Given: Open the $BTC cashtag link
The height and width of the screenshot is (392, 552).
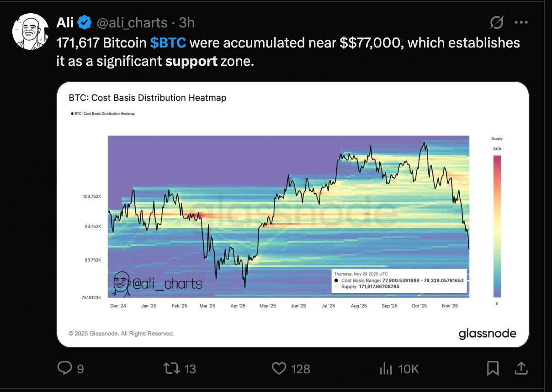Looking at the screenshot, I should click(x=168, y=43).
